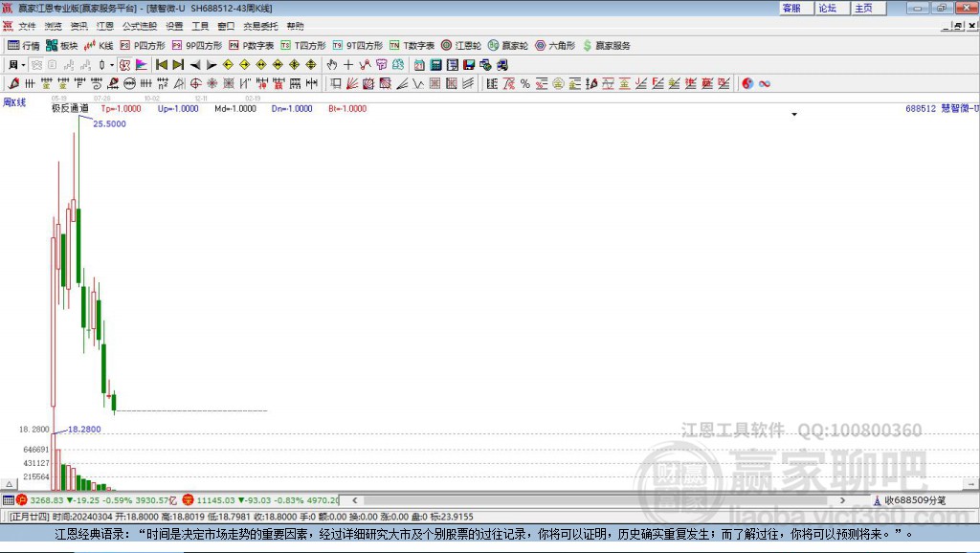
Task: Open the 公式选股 menu
Action: (x=140, y=26)
